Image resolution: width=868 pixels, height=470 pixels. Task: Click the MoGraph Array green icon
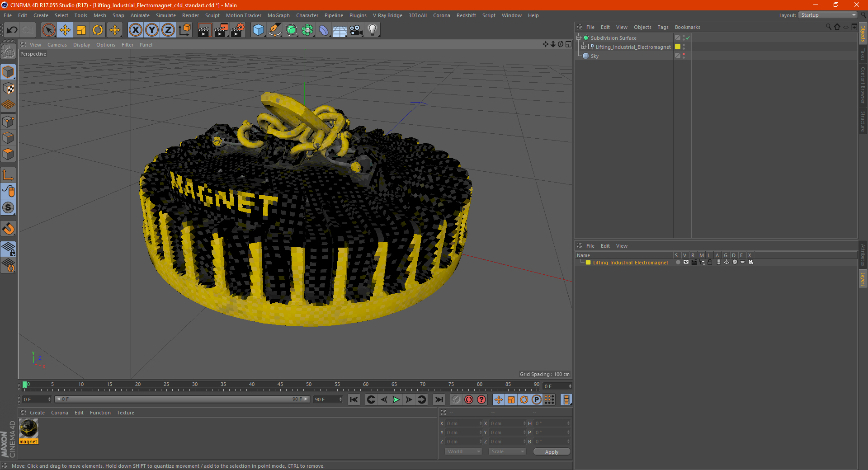(x=307, y=30)
